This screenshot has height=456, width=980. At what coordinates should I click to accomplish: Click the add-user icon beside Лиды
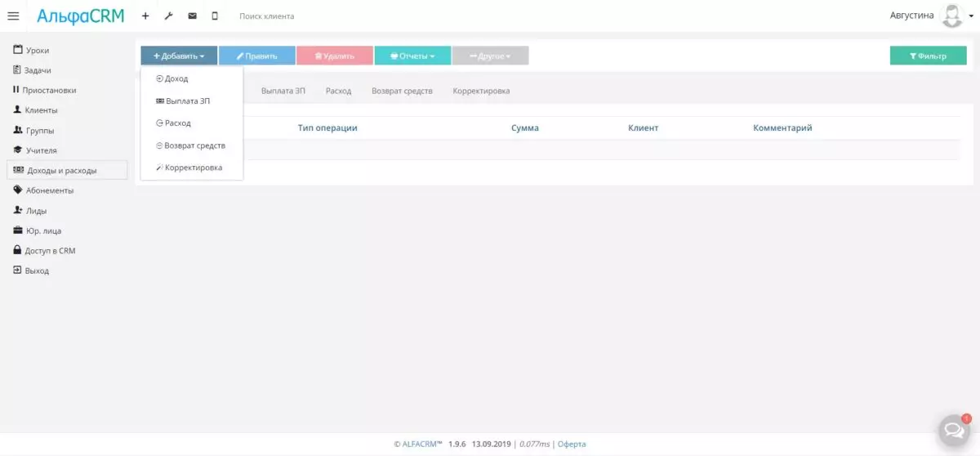(18, 210)
